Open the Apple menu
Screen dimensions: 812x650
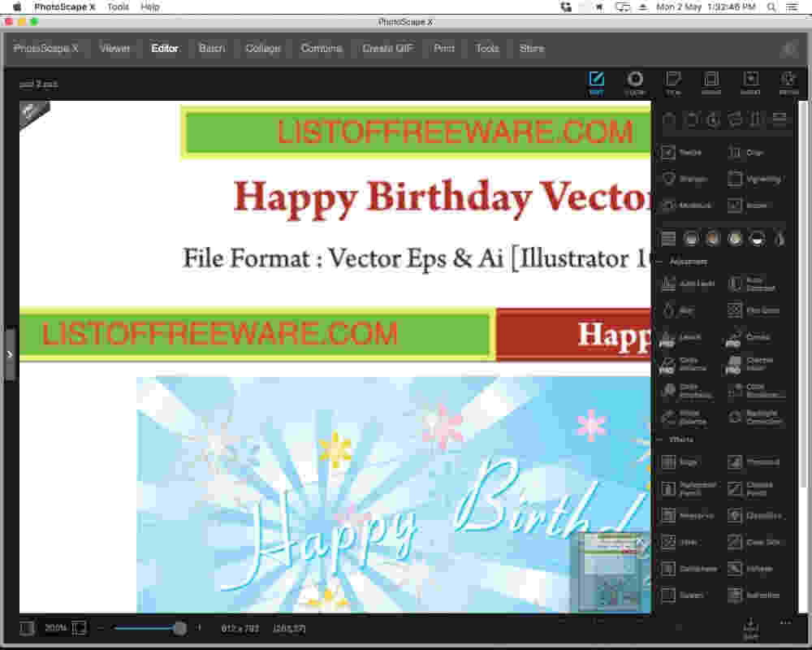pyautogui.click(x=16, y=6)
